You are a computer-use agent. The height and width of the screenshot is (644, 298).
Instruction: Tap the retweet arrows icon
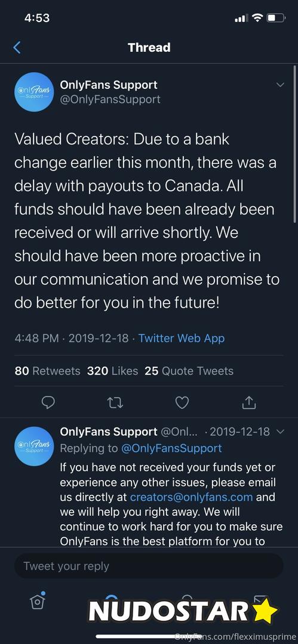click(x=115, y=402)
